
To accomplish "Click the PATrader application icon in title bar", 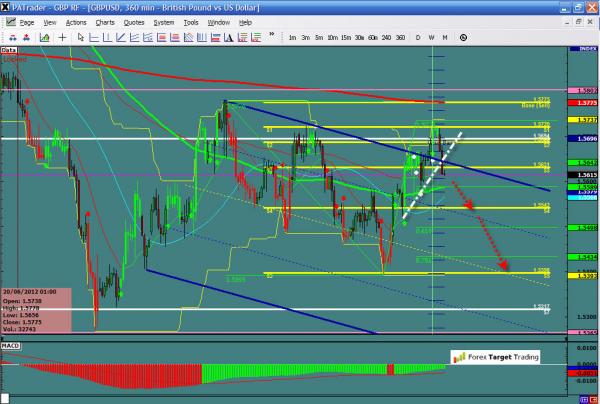I will point(6,7).
